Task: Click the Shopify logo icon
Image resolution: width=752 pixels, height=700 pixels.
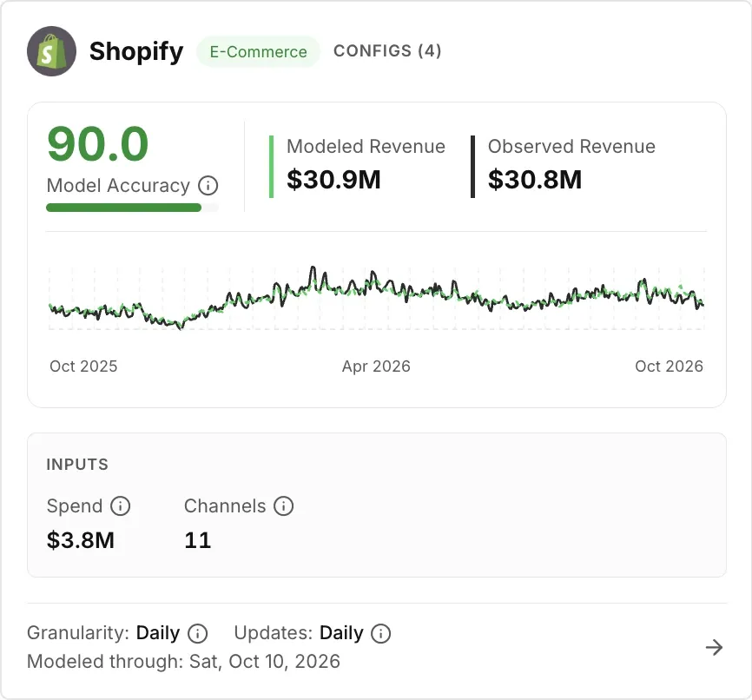Action: pos(51,51)
